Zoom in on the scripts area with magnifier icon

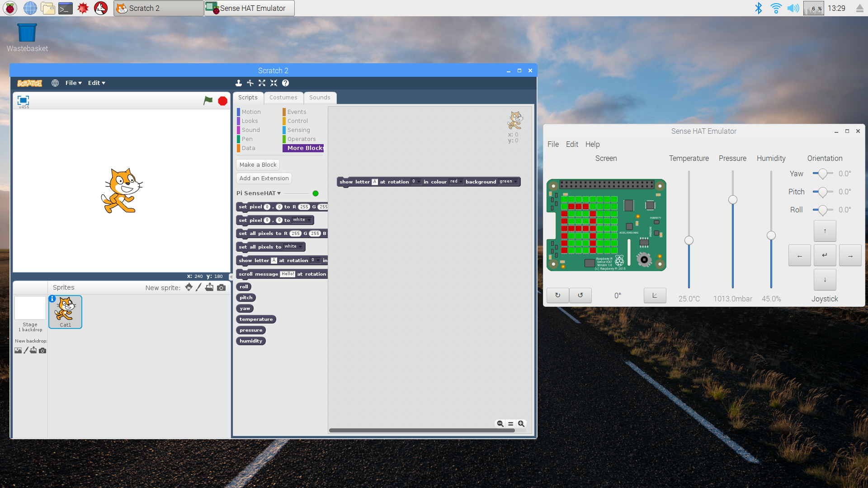click(521, 424)
